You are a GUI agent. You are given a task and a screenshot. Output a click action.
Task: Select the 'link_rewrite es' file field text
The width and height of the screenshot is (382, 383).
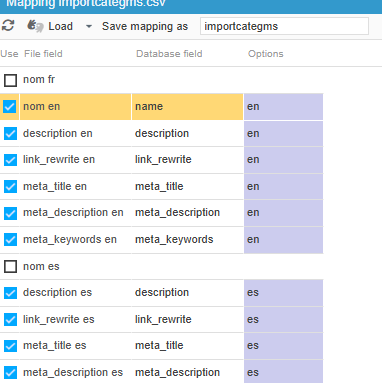(59, 319)
